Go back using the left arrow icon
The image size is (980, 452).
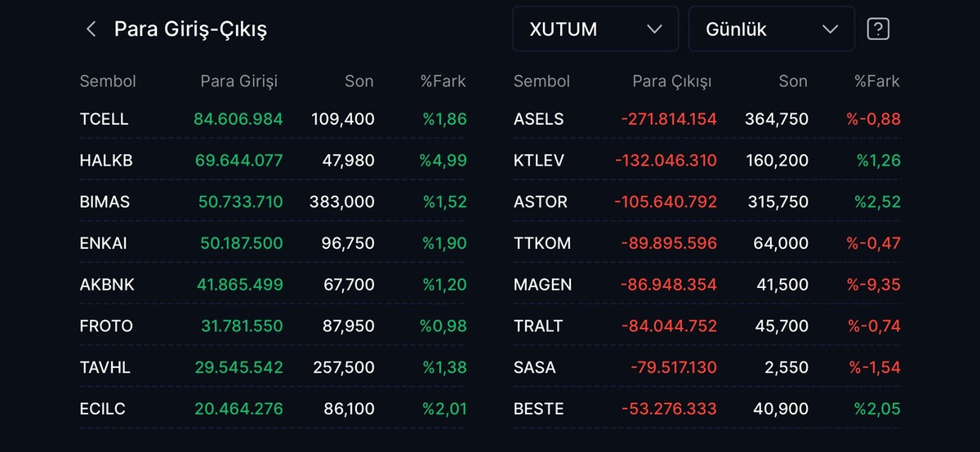pos(91,29)
